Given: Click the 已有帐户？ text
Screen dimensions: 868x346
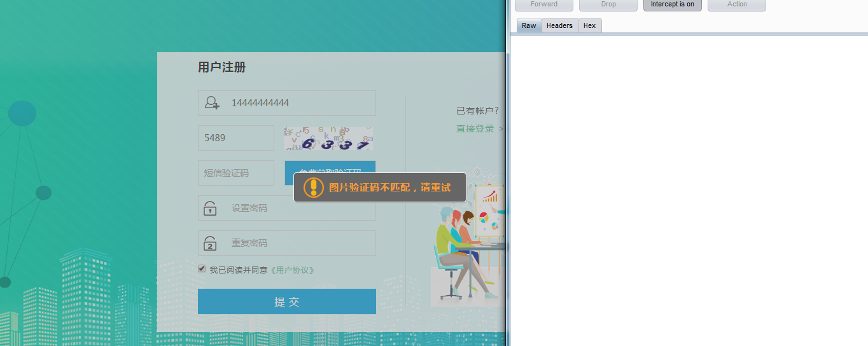Looking at the screenshot, I should 478,111.
